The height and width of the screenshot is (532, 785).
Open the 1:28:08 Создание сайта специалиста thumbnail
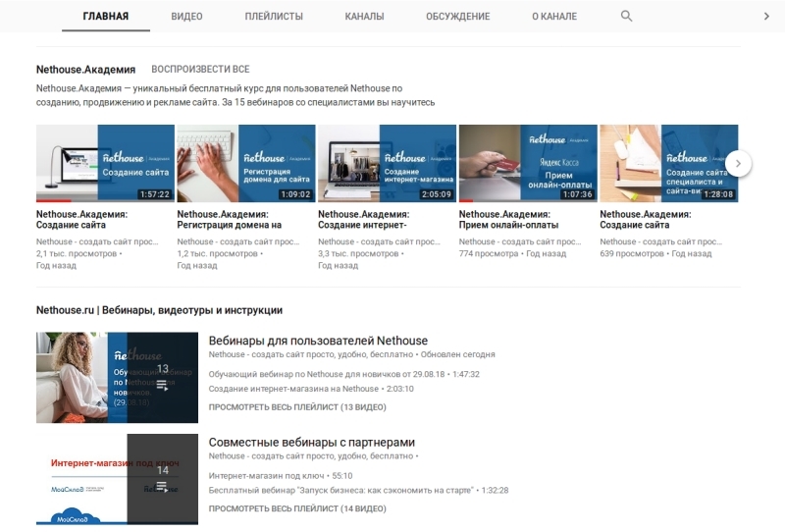click(669, 163)
